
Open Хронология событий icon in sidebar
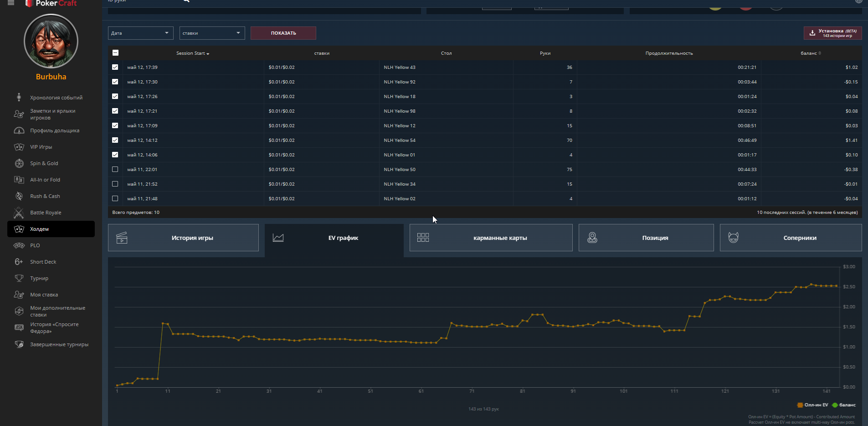click(x=19, y=97)
